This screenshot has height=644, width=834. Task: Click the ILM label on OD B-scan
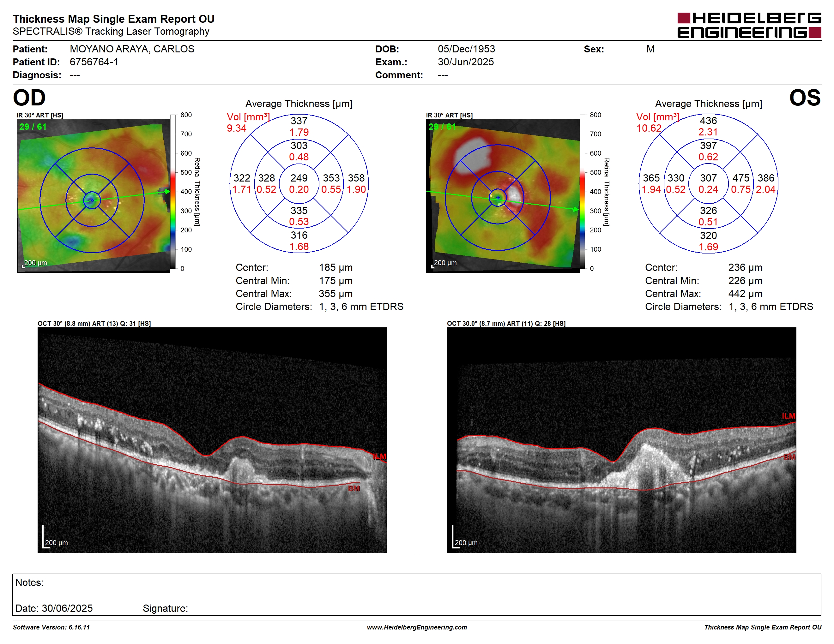pyautogui.click(x=380, y=456)
